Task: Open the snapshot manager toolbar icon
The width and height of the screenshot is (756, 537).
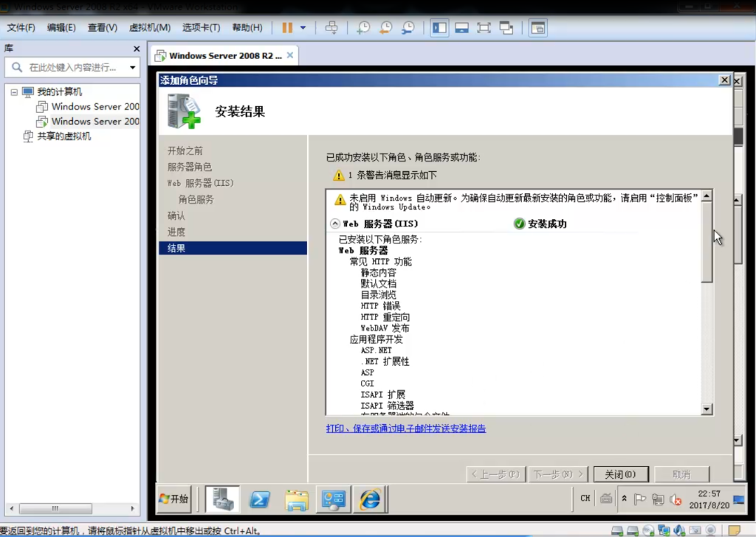Action: click(408, 28)
